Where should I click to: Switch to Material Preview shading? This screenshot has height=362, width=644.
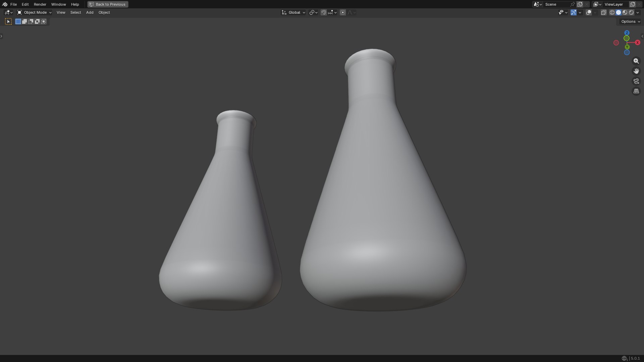click(x=625, y=12)
